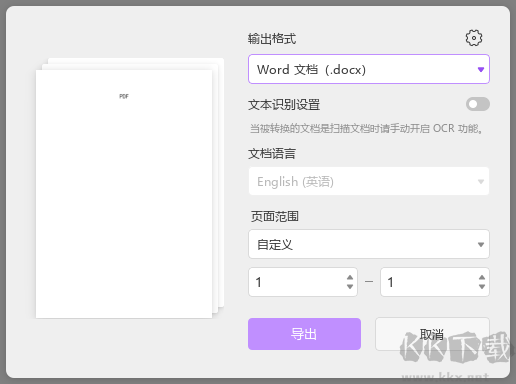516x384 pixels.
Task: Increase the start page with up arrow
Action: pos(350,277)
